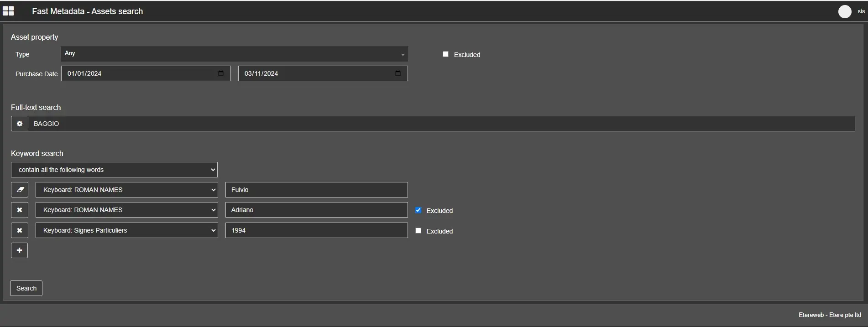
Task: Open calendar picker for end purchase date
Action: 398,73
